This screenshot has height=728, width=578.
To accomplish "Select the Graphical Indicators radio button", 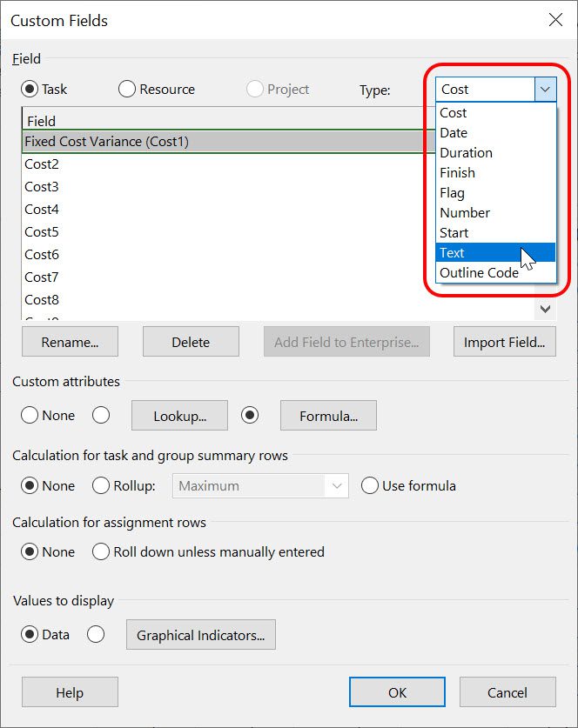I will click(x=96, y=634).
